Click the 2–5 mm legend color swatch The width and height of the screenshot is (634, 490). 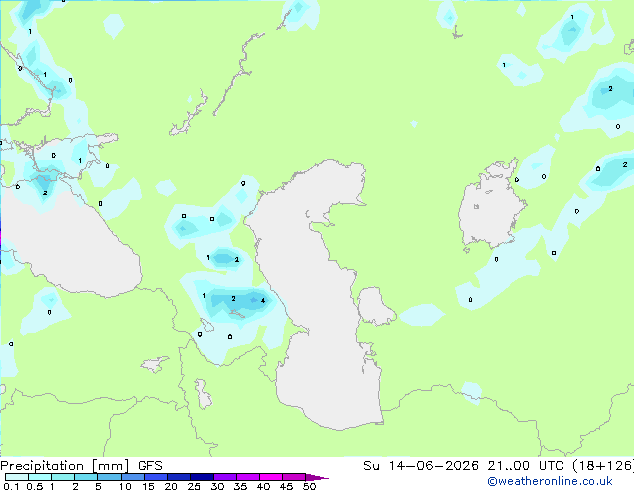pos(86,477)
